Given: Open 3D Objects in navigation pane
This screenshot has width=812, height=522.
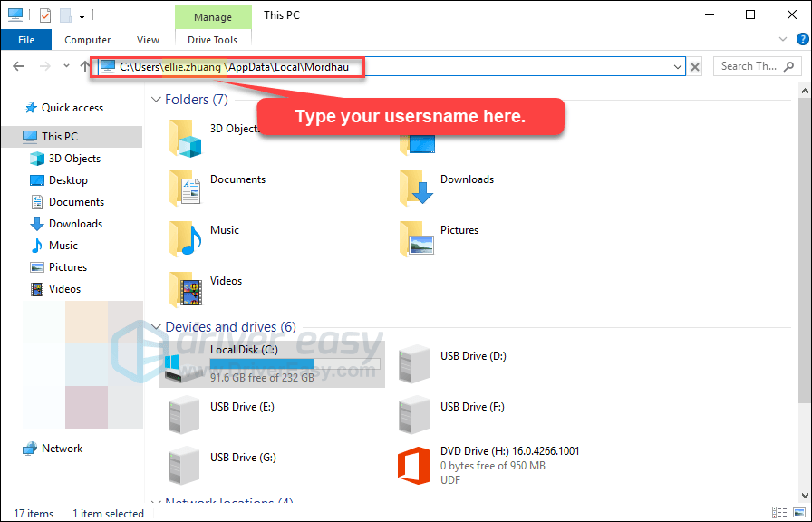Looking at the screenshot, I should pos(74,159).
